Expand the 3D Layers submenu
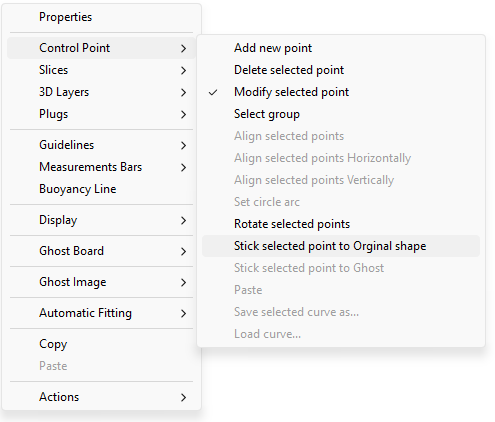Screen dimensions: 495x422 click(x=101, y=92)
